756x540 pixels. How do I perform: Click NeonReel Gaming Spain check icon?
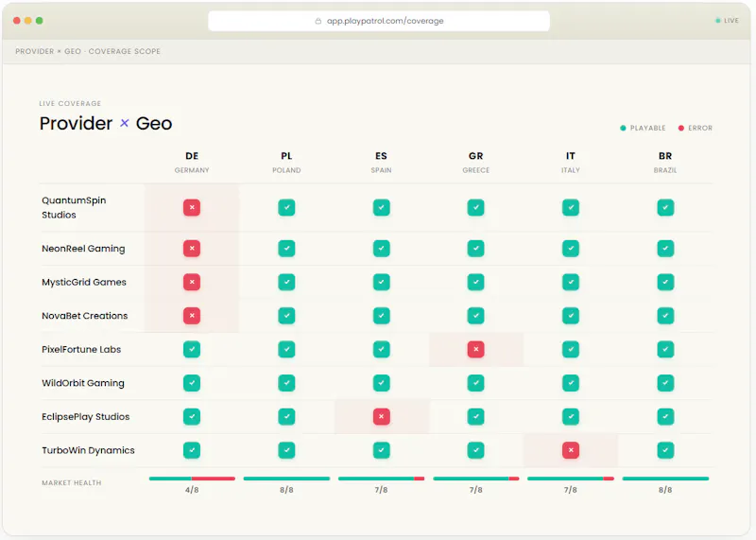click(x=382, y=249)
